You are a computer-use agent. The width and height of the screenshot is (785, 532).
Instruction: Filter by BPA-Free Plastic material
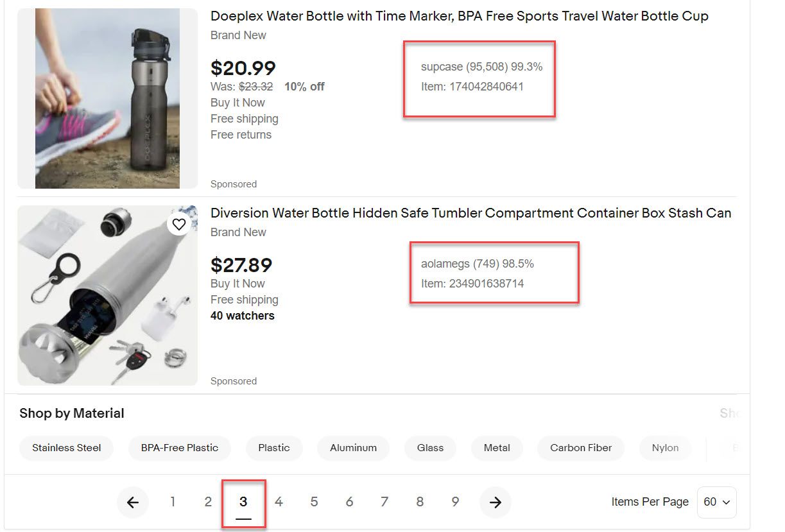[x=180, y=448]
